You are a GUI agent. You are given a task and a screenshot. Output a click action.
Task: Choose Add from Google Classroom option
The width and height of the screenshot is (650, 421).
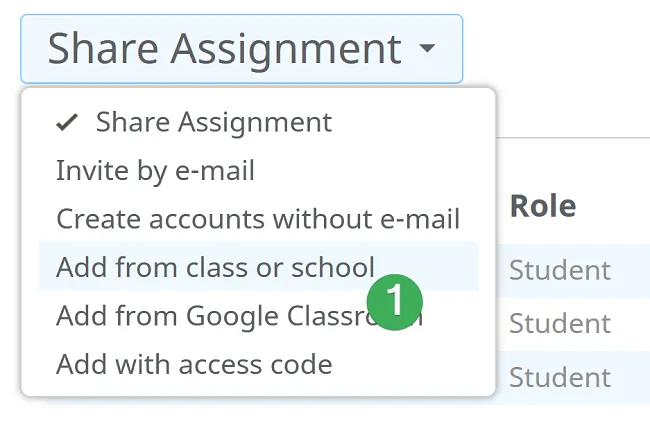point(258,315)
